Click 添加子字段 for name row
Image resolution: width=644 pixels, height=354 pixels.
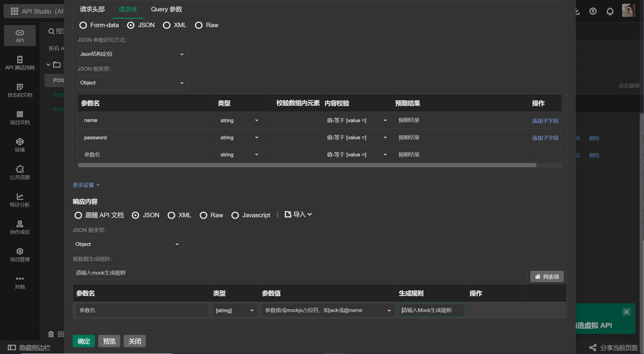545,121
